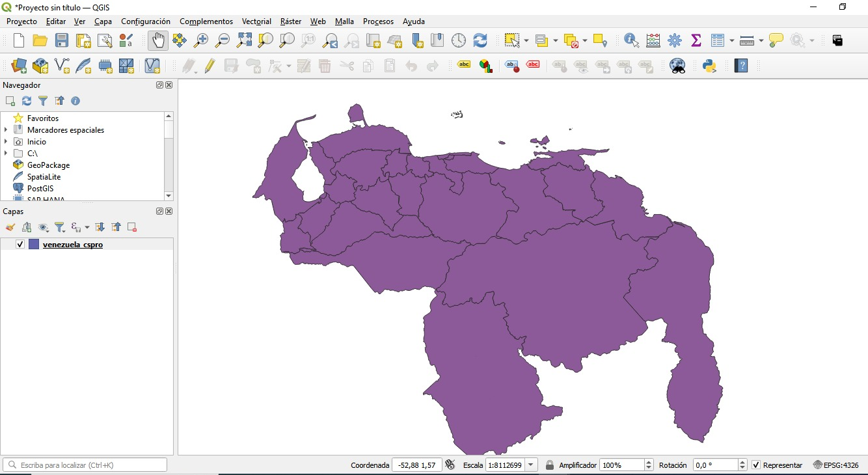The width and height of the screenshot is (868, 475).
Task: Show the statistical summary sigma icon
Action: tap(696, 40)
